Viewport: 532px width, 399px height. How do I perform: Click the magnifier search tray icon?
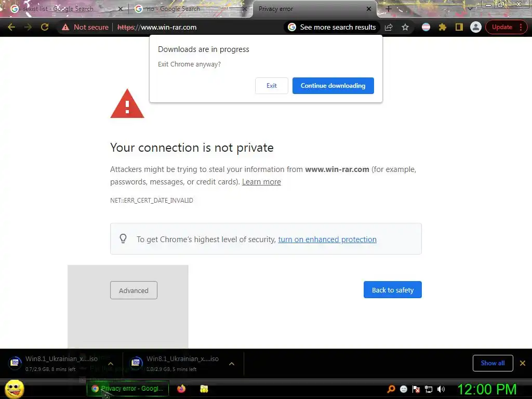pyautogui.click(x=391, y=389)
